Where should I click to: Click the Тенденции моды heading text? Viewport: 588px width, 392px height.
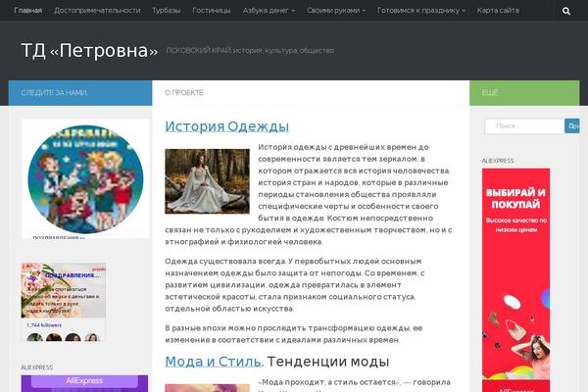pyautogui.click(x=328, y=362)
